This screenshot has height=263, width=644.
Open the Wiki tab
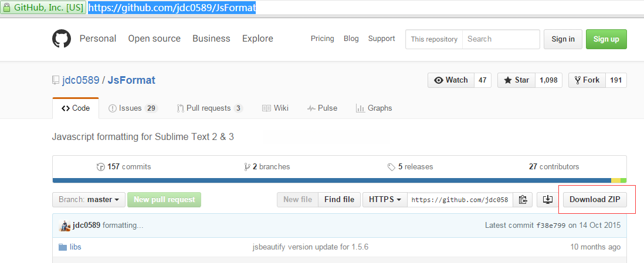[x=275, y=108]
